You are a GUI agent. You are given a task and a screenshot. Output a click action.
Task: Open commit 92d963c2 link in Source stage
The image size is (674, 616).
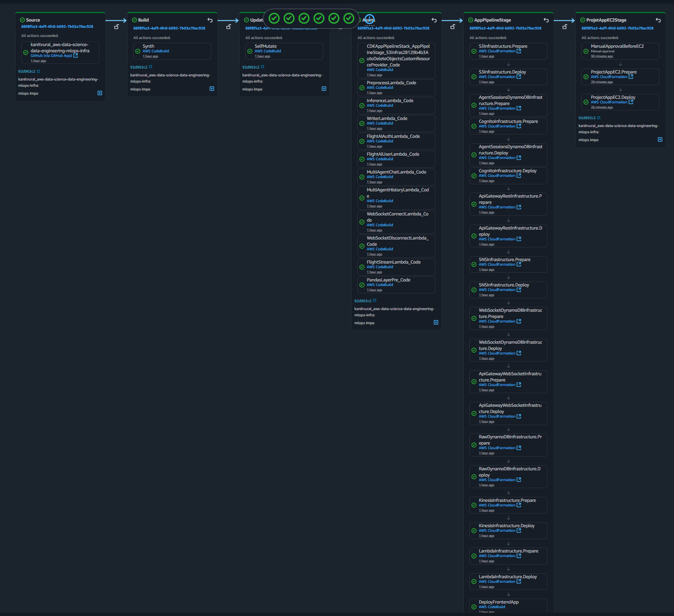point(27,71)
